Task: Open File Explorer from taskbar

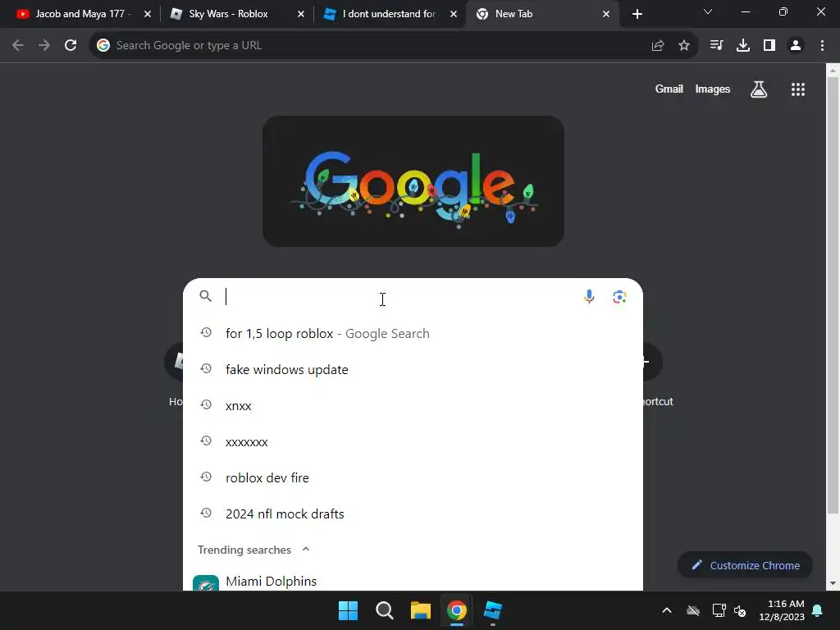Action: [421, 610]
